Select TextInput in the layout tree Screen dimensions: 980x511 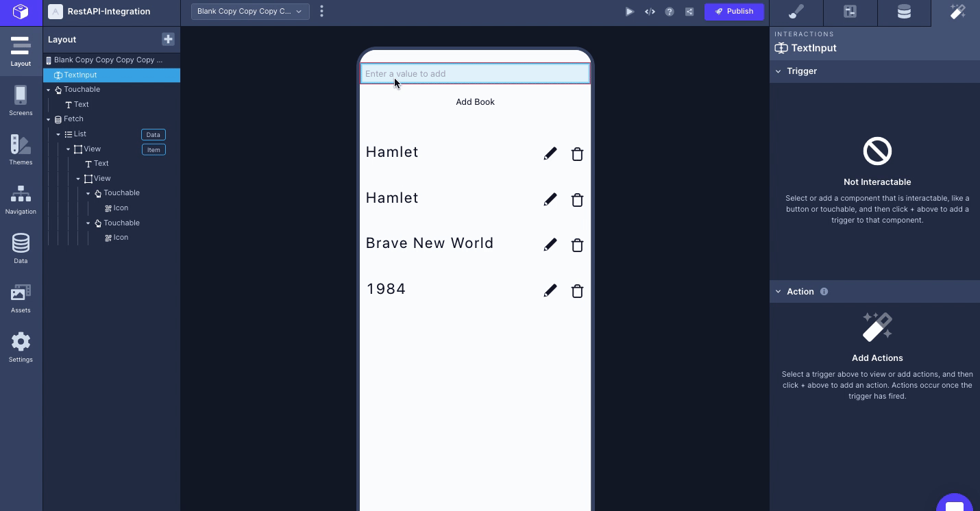click(x=112, y=75)
